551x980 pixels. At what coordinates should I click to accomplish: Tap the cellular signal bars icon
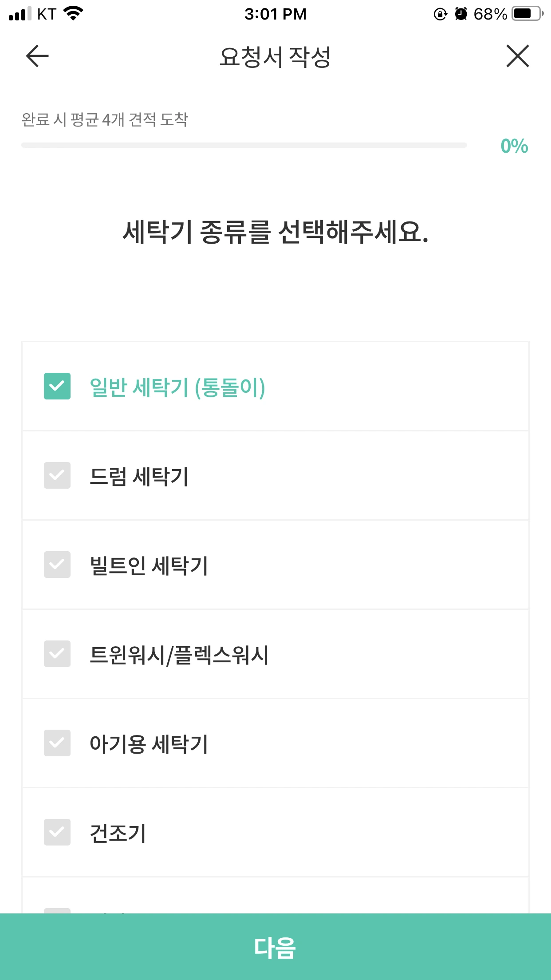(x=20, y=14)
